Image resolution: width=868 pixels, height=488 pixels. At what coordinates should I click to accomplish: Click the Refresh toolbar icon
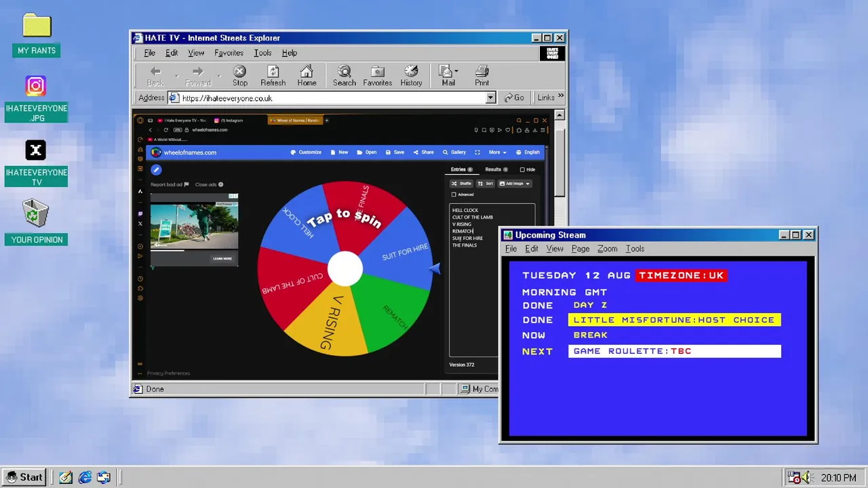tap(273, 76)
